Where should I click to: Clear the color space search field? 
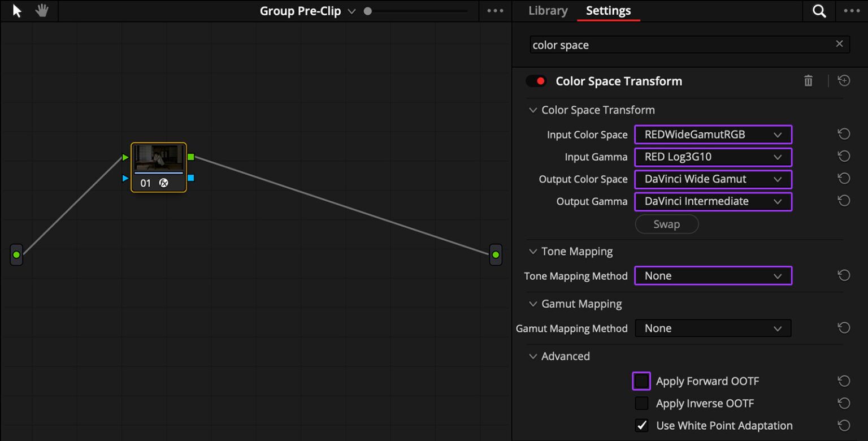[x=839, y=44]
